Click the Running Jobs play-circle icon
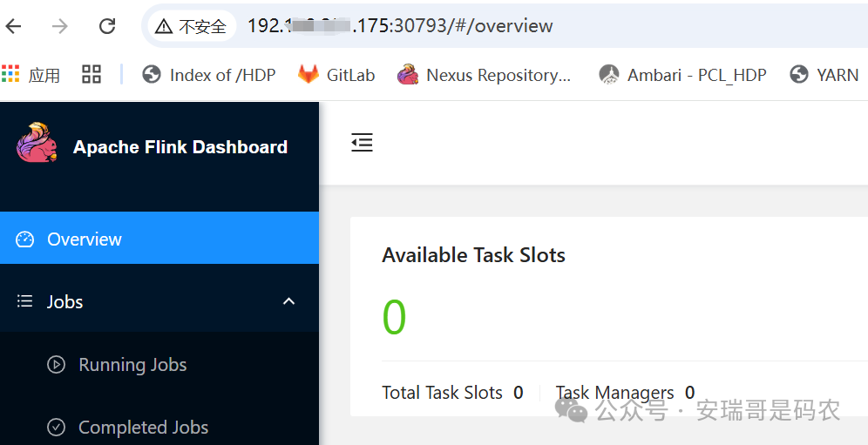The height and width of the screenshot is (445, 868). tap(56, 365)
